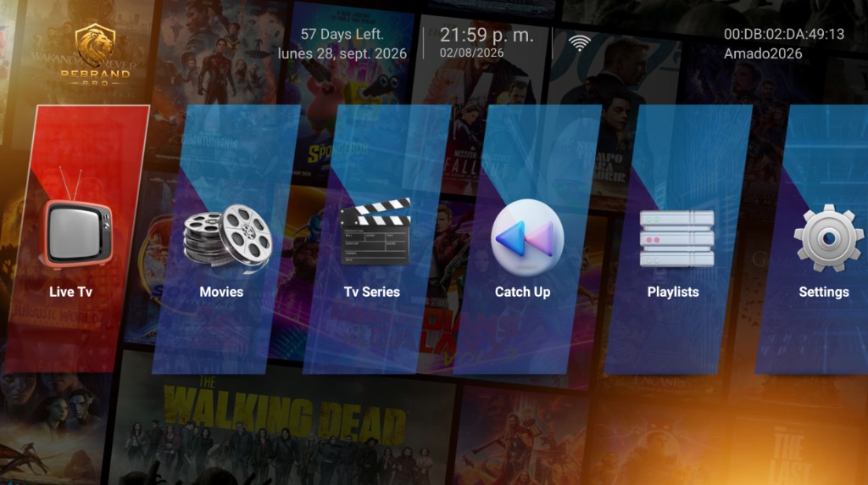868x485 pixels.
Task: Select the Catch Up label
Action: tap(522, 293)
